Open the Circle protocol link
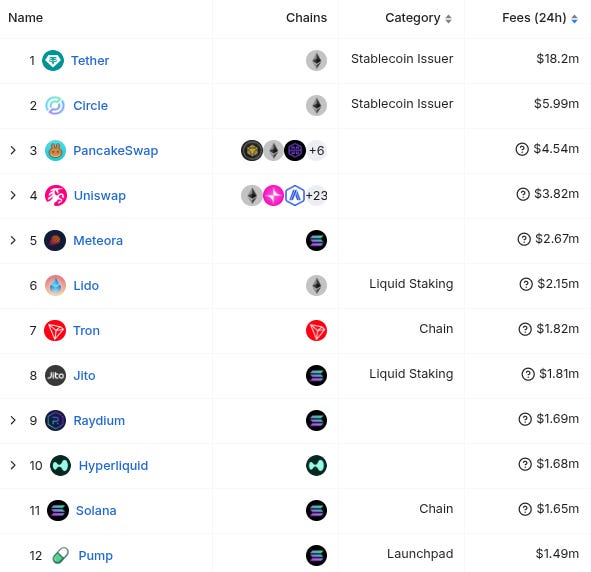 (x=90, y=106)
